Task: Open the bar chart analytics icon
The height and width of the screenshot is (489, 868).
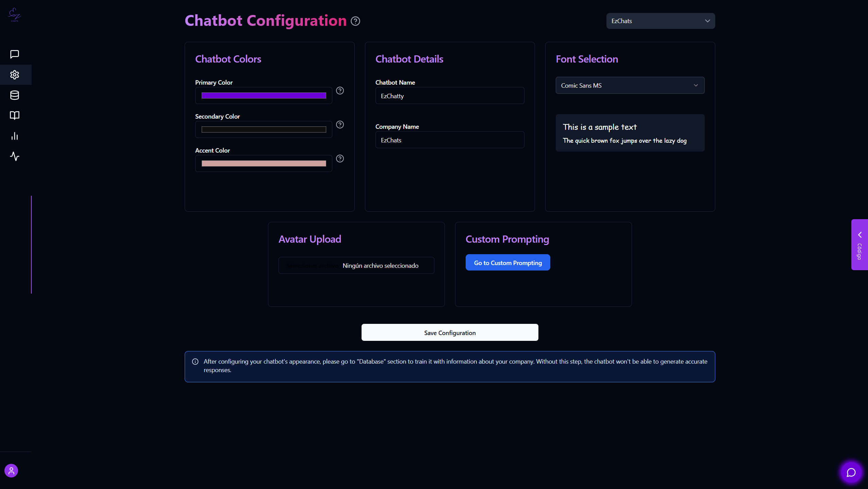Action: point(15,136)
